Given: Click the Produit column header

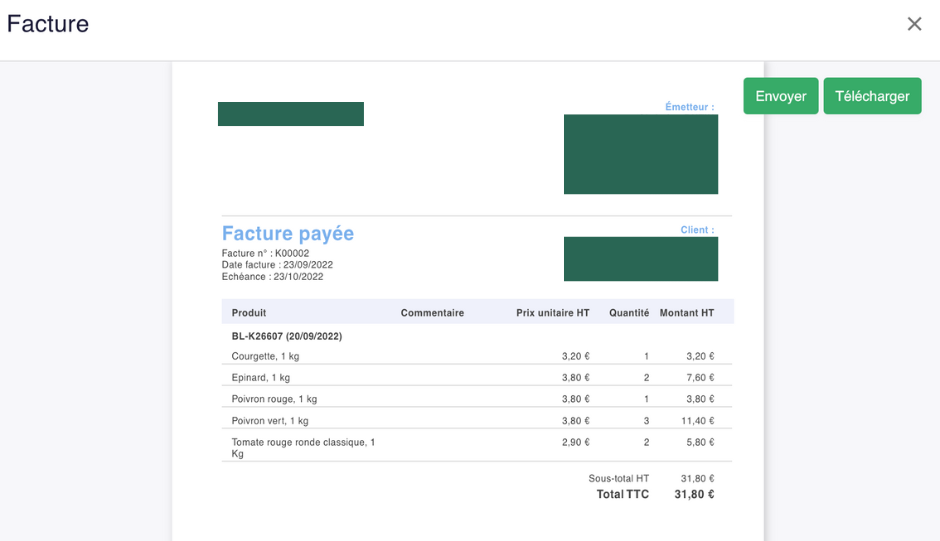Looking at the screenshot, I should pos(249,313).
